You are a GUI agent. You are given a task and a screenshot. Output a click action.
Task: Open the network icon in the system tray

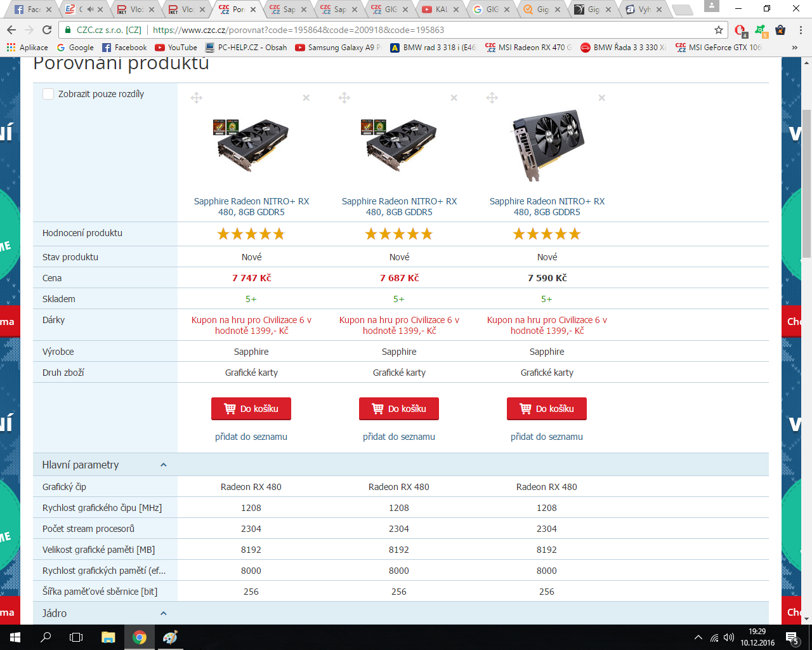click(714, 637)
